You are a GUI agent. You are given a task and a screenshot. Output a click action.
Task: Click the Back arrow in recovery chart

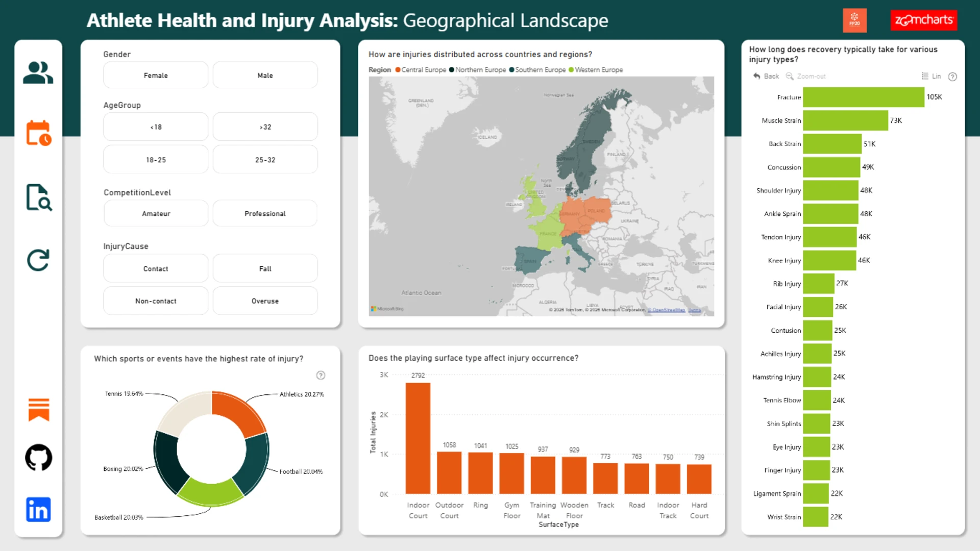click(766, 76)
